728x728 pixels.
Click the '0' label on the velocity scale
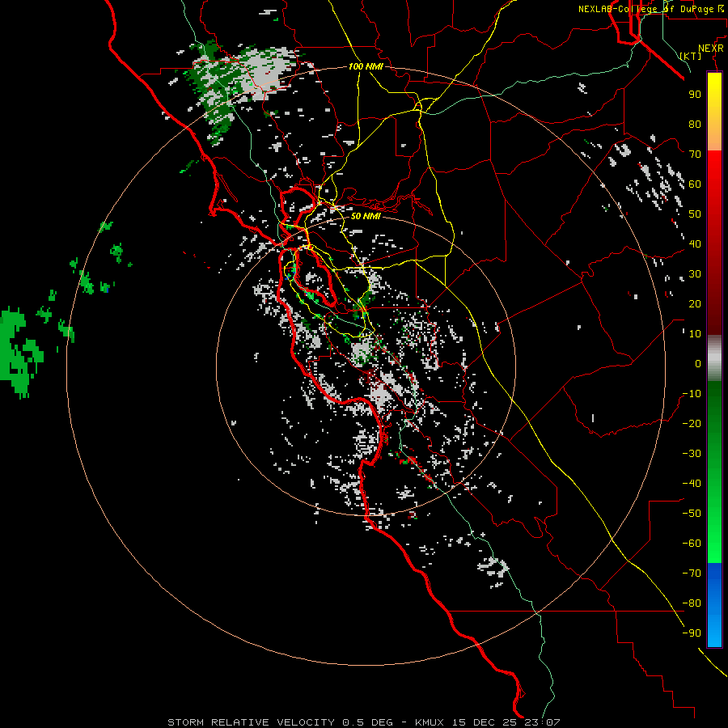tap(698, 363)
